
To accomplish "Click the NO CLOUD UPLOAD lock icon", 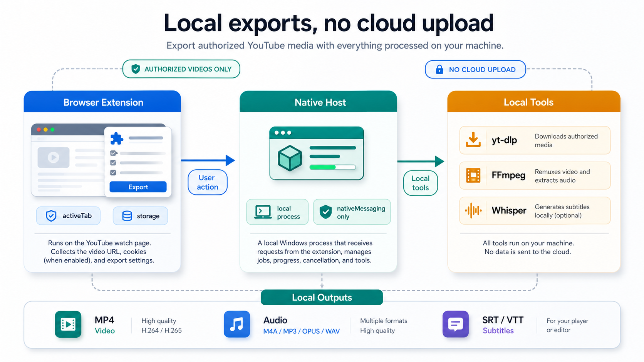I will pyautogui.click(x=439, y=69).
